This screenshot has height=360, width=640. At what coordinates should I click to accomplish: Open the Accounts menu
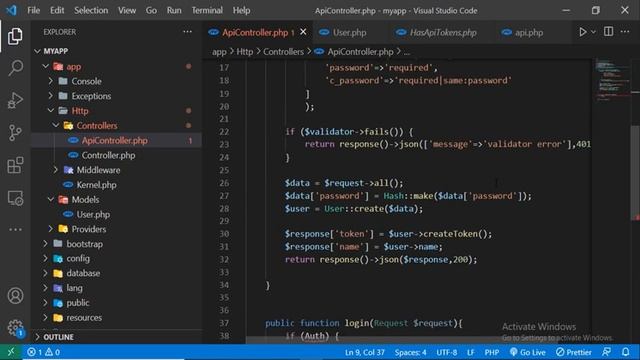15,296
